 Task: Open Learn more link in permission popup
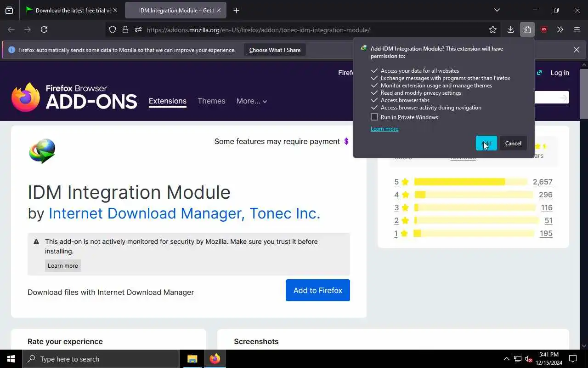click(384, 129)
